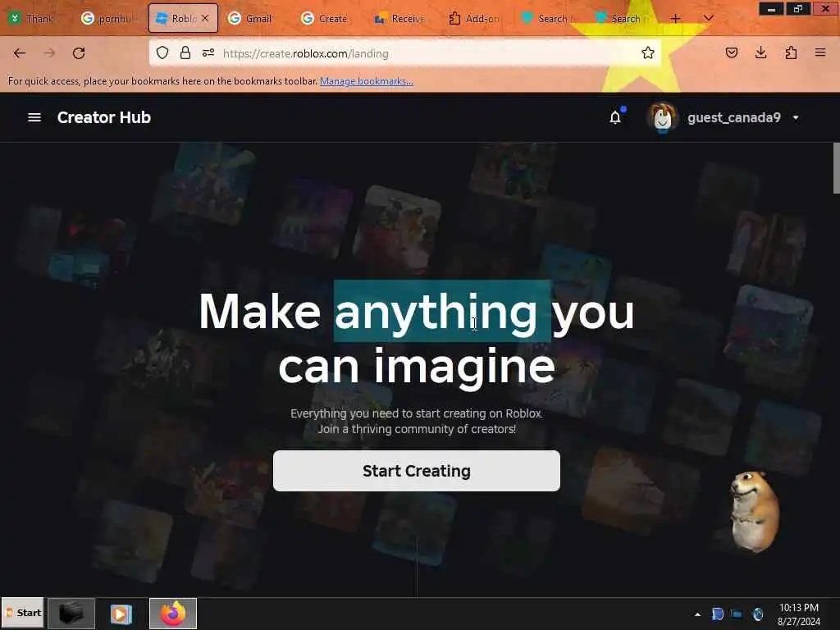Click the Manage bookmarks link

[367, 81]
